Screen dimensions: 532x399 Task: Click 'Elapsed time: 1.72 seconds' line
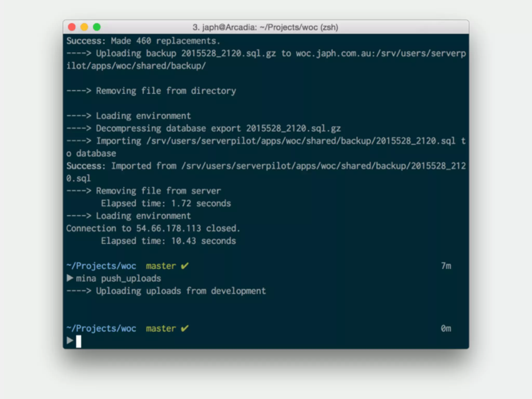click(x=166, y=203)
